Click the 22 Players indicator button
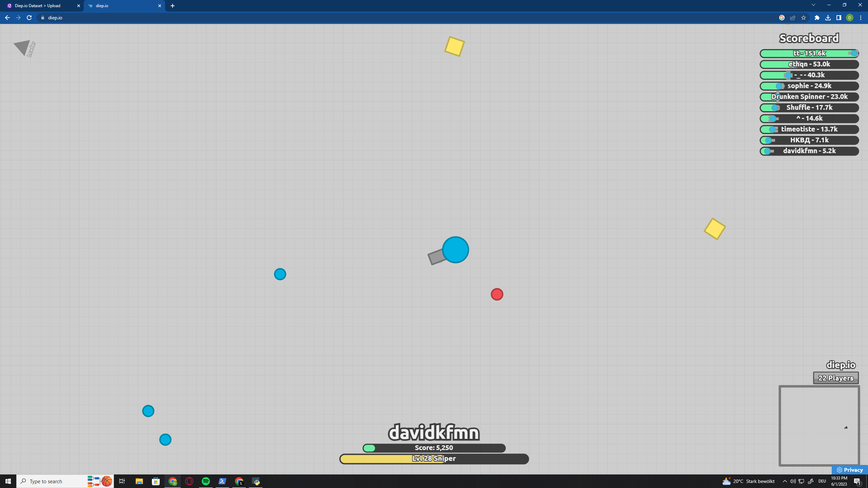Screen dimensions: 868x488 pos(835,378)
